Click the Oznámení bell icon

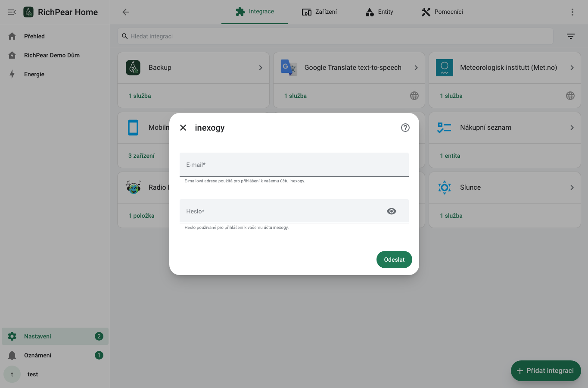(12, 355)
